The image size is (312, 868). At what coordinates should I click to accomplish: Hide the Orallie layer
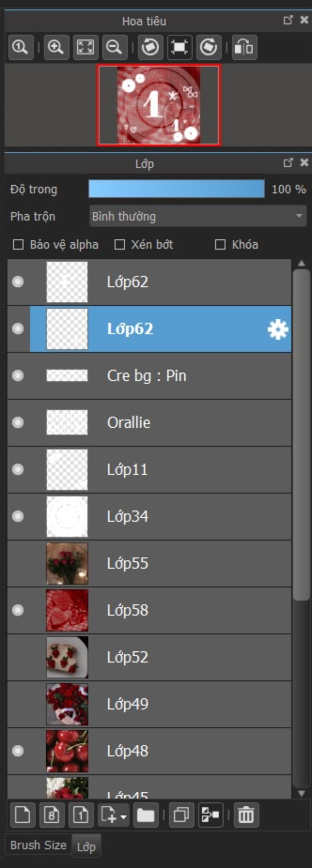point(18,422)
